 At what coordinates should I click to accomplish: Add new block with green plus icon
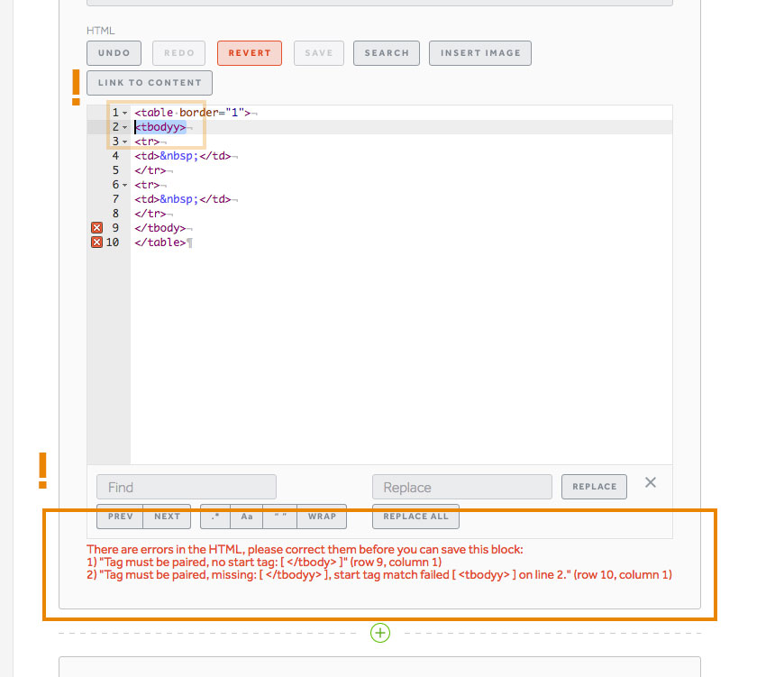[380, 633]
